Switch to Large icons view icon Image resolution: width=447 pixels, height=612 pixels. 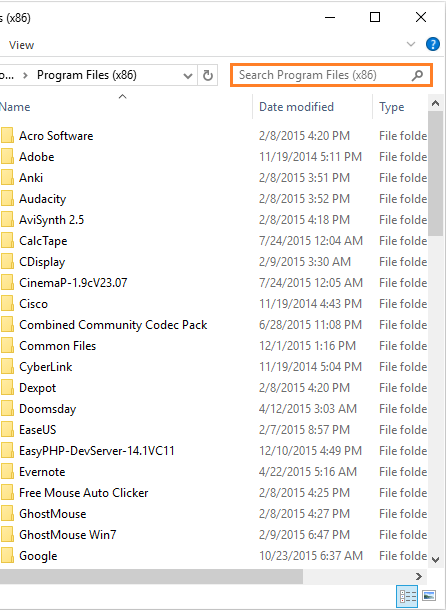coord(429,596)
